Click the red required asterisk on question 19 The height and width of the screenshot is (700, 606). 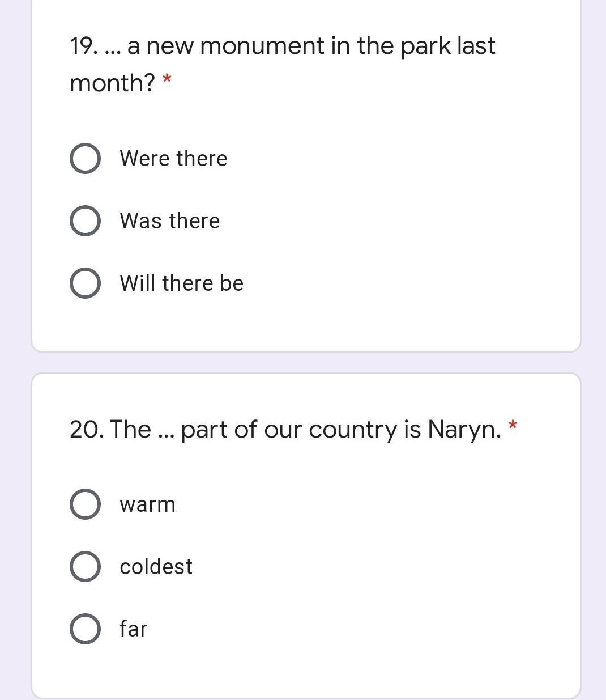coord(167,80)
